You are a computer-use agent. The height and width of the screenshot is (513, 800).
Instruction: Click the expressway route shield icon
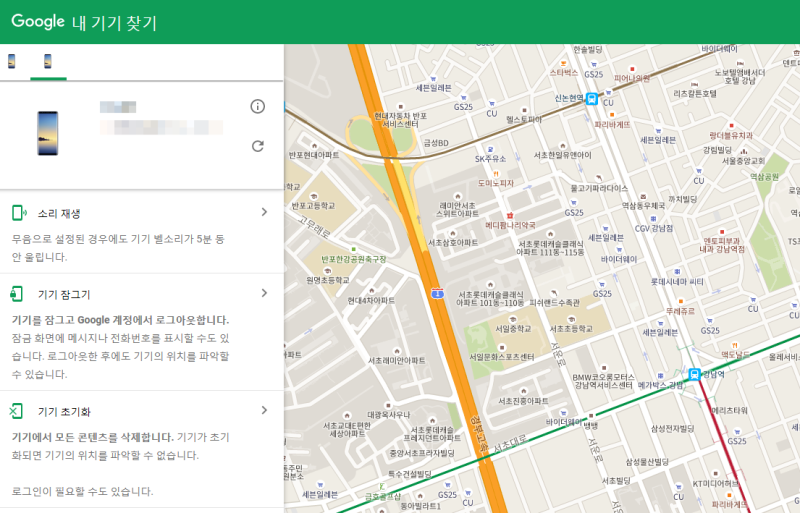click(x=437, y=294)
